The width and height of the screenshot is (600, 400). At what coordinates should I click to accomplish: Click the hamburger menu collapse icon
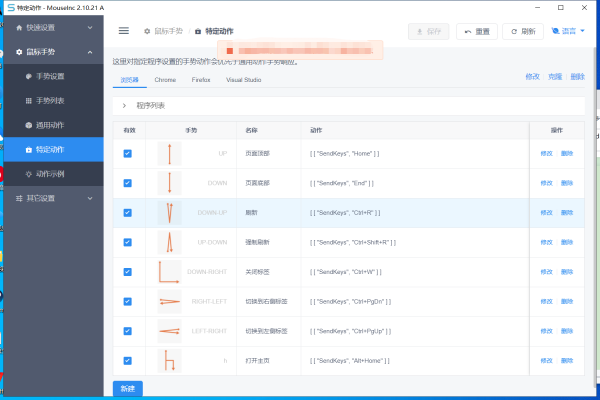[x=124, y=31]
